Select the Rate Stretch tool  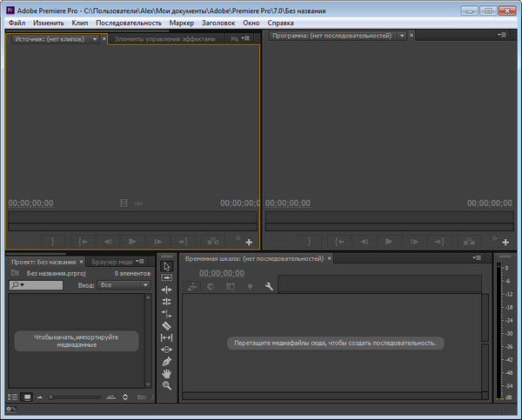[x=167, y=314]
